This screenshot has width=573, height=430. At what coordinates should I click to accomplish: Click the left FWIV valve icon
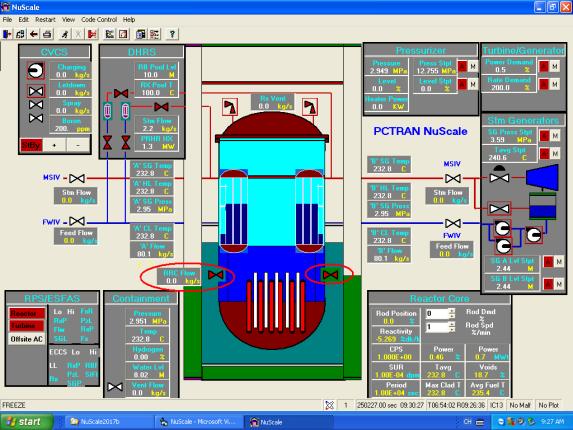(x=77, y=221)
